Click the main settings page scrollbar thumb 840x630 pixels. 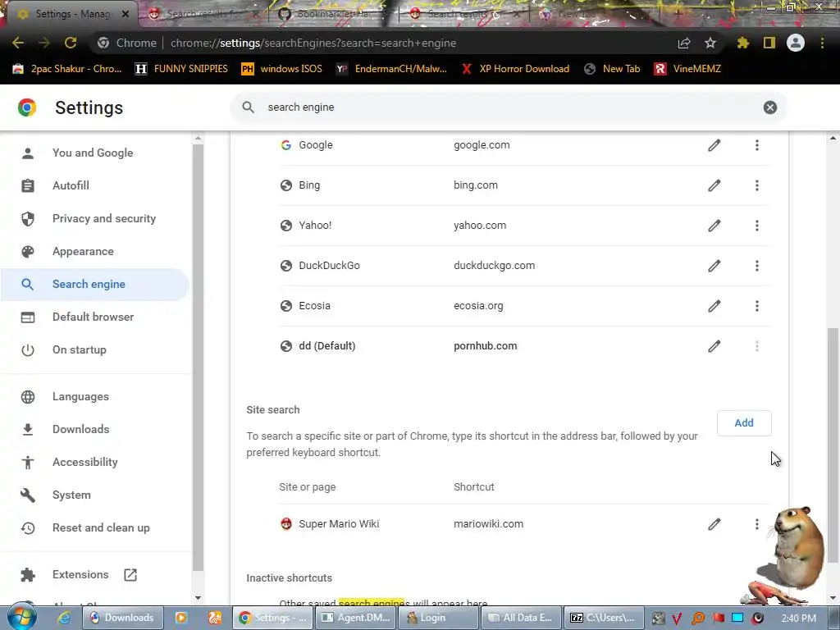[x=833, y=445]
